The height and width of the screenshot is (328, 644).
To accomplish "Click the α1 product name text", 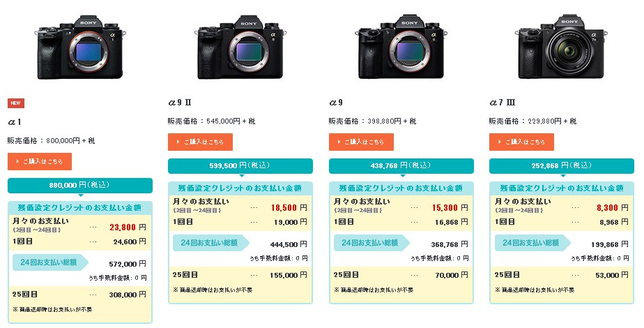I will 15,122.
